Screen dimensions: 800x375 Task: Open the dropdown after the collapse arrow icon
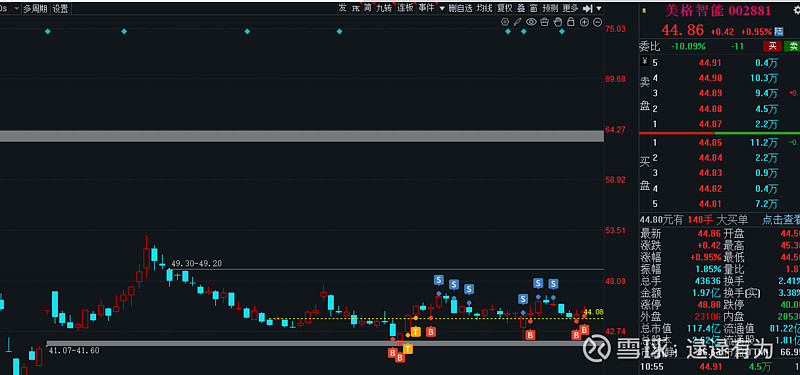click(598, 9)
